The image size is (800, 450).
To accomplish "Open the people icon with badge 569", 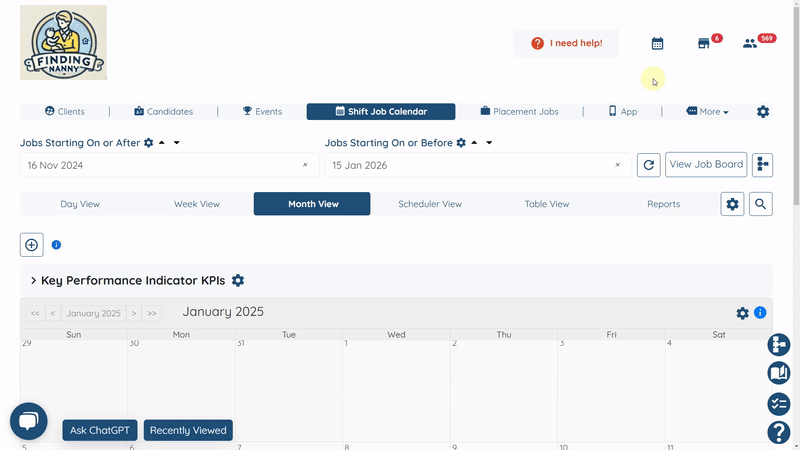I will pyautogui.click(x=749, y=43).
